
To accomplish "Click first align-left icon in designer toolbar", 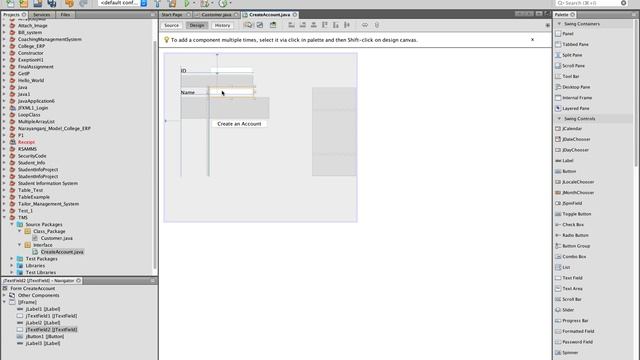I will [291, 25].
